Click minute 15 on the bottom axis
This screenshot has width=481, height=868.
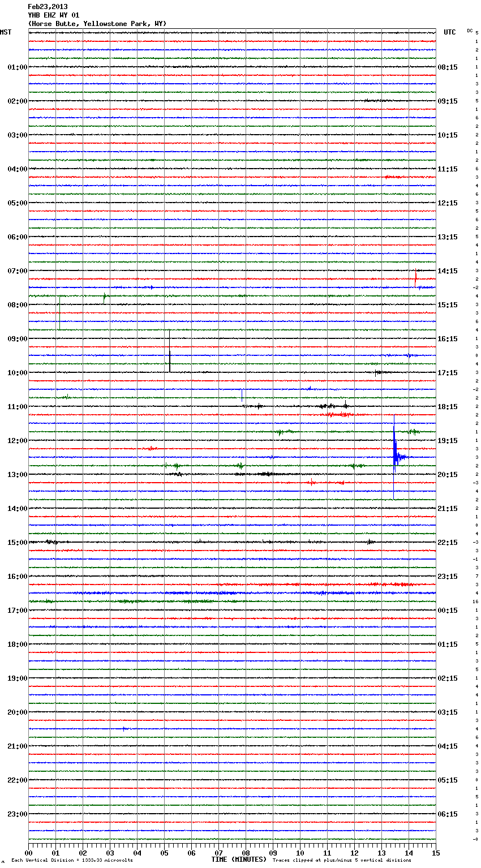point(435,853)
